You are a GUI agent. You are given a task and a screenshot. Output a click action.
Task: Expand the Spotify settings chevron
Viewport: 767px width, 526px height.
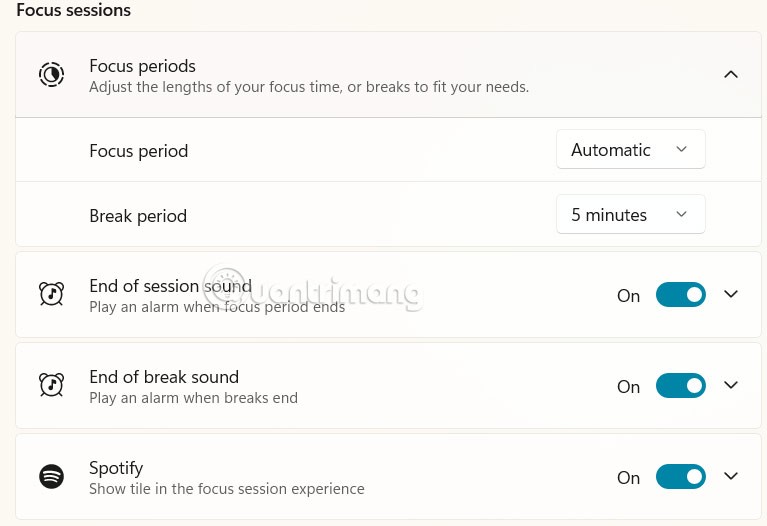731,476
